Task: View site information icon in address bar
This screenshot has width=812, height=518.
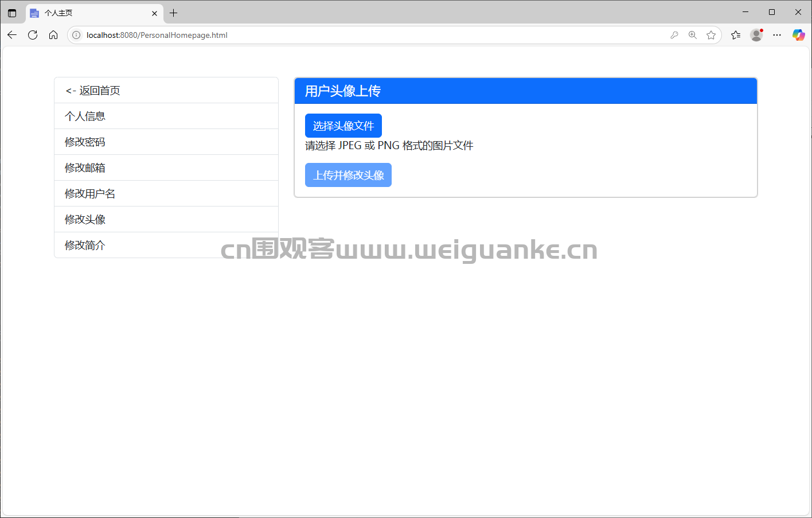Action: (x=76, y=35)
